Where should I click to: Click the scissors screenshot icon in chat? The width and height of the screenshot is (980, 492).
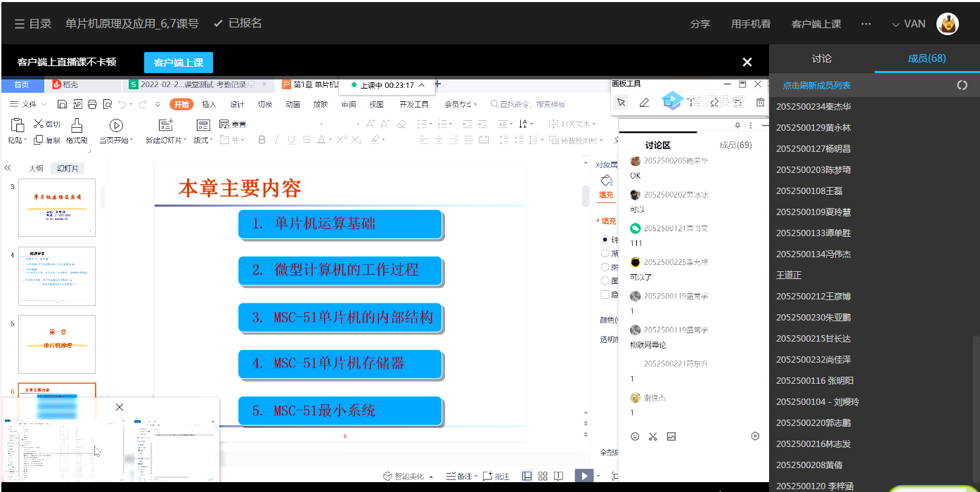653,436
